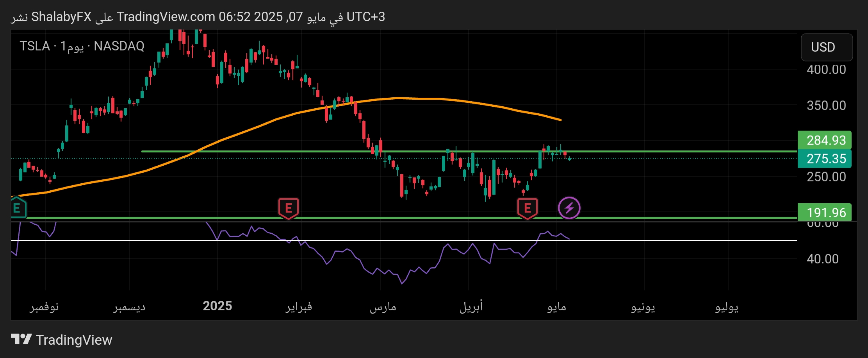Click the أبريل month label on time axis
The width and height of the screenshot is (868, 358).
tap(471, 306)
